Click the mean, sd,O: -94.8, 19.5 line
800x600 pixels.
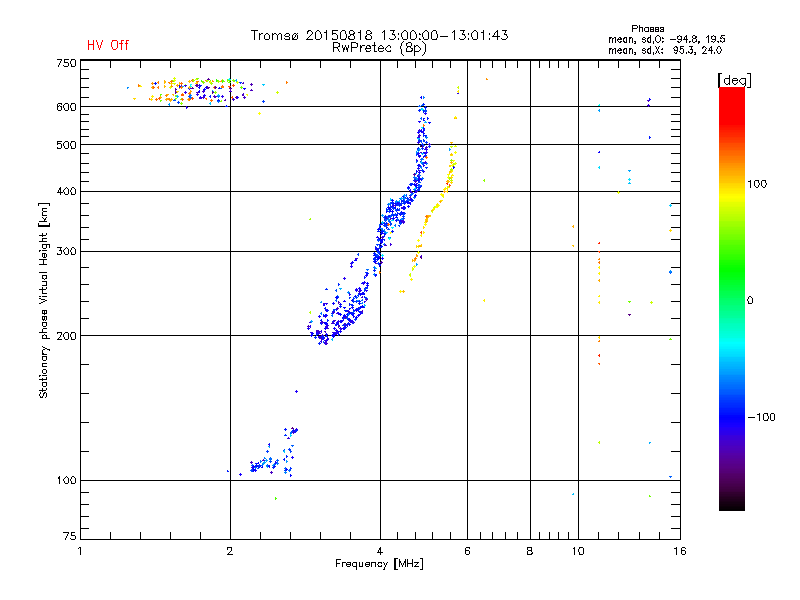[666, 39]
